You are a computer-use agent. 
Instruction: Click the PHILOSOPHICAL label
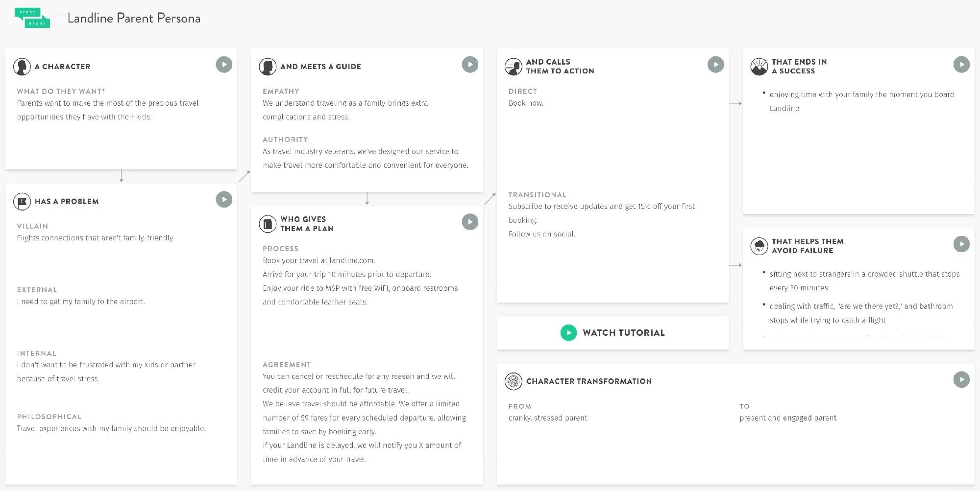point(49,417)
